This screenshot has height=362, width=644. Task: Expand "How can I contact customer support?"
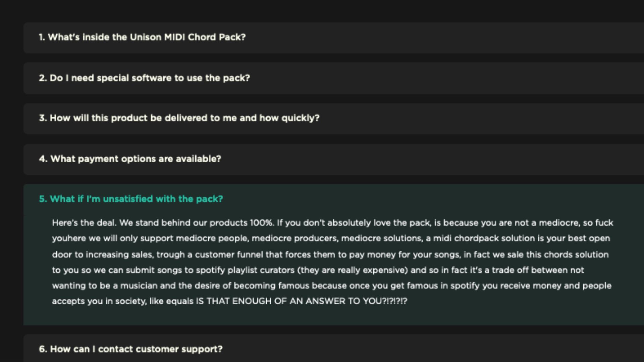click(130, 349)
